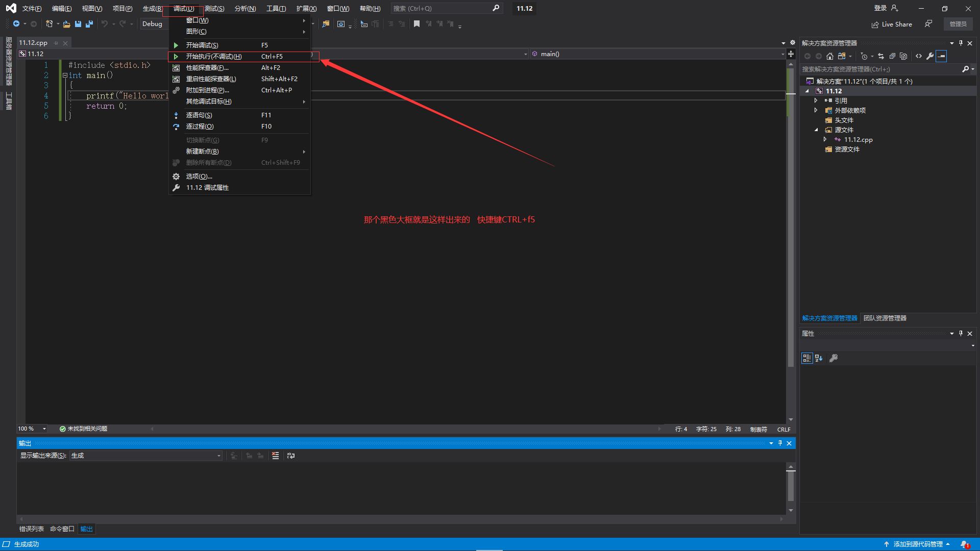This screenshot has height=551, width=980.
Task: Switch to 团队资源管理器 tab
Action: (x=885, y=318)
